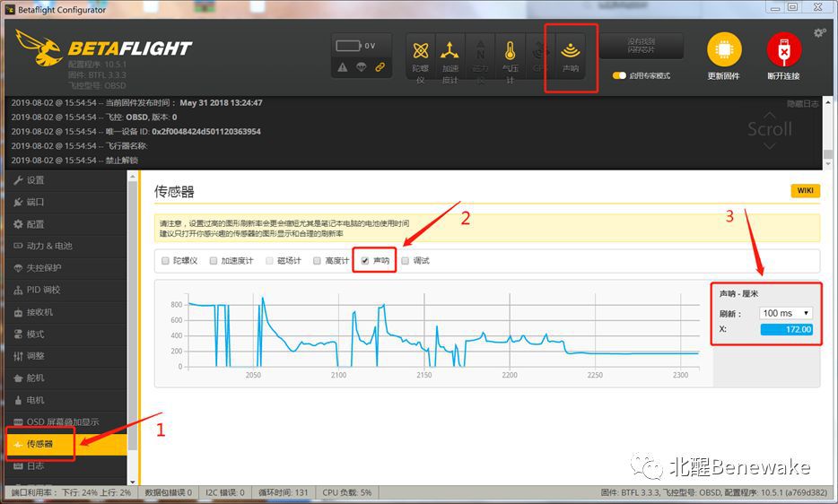This screenshot has height=504, width=838.
Task: Click the dataflash chip not found box
Action: [642, 46]
